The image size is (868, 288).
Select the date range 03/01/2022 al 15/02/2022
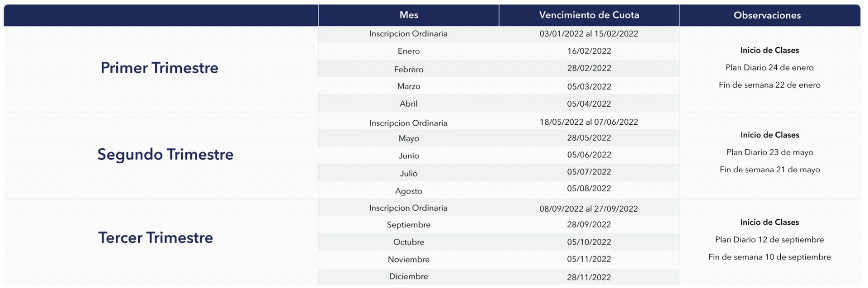click(x=589, y=33)
